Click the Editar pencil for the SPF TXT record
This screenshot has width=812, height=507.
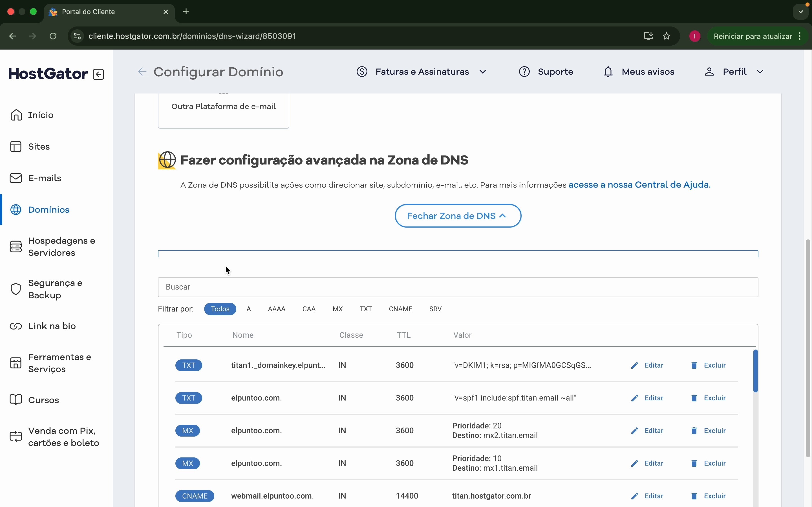click(x=634, y=398)
